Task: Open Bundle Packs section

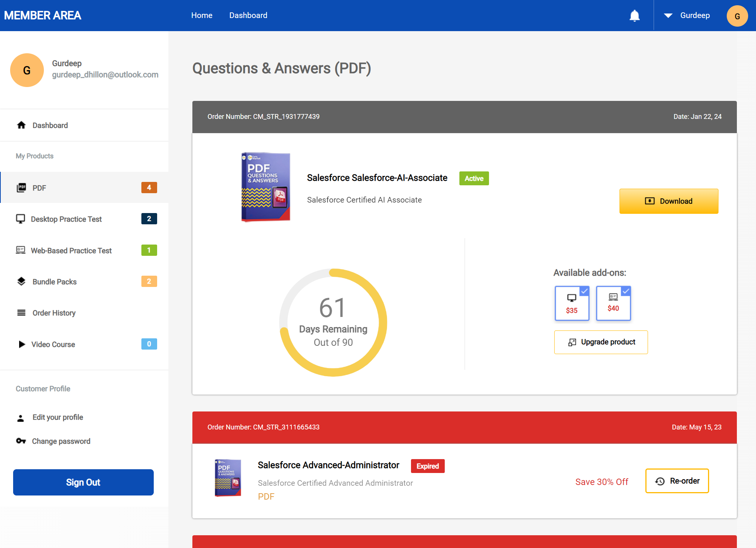Action: point(84,281)
